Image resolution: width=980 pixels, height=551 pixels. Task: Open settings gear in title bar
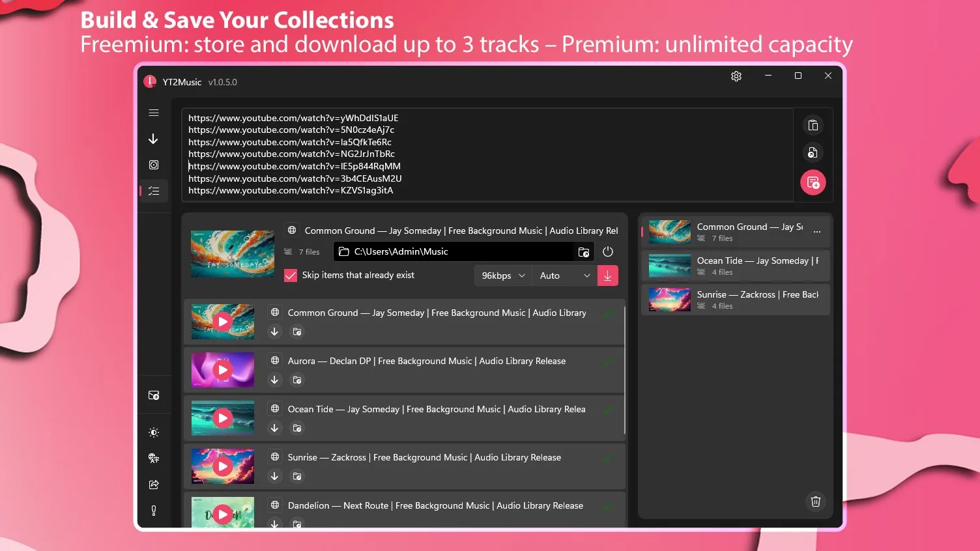pos(736,76)
